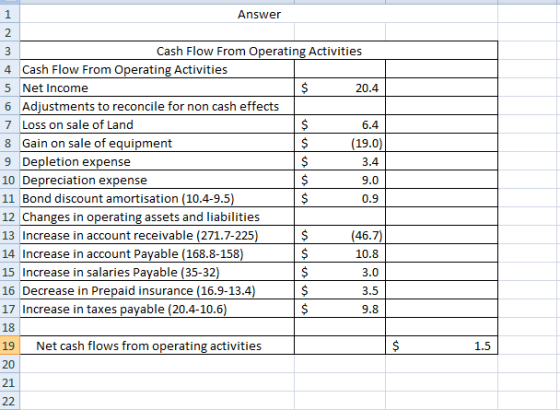The width and height of the screenshot is (560, 410).
Task: Select 'Net cash flows from operating activities' cell
Action: click(x=157, y=346)
